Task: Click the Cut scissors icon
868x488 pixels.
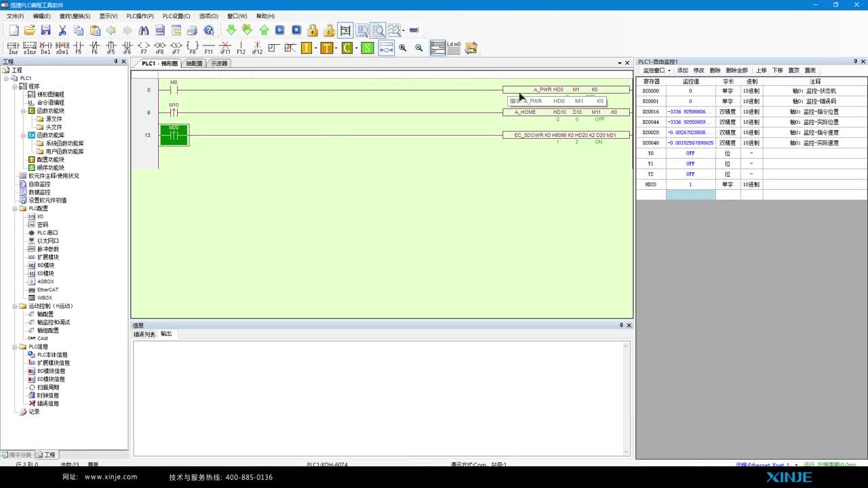Action: (x=62, y=30)
